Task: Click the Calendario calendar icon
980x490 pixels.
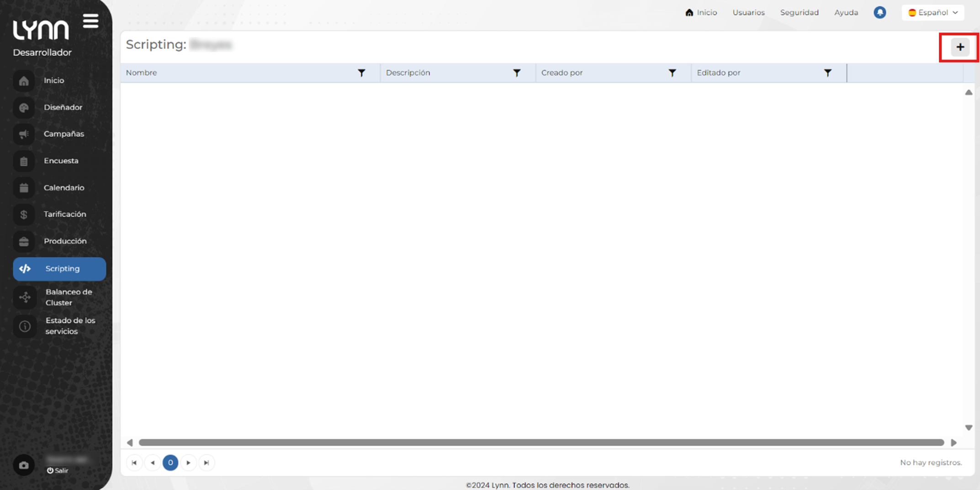Action: (24, 188)
